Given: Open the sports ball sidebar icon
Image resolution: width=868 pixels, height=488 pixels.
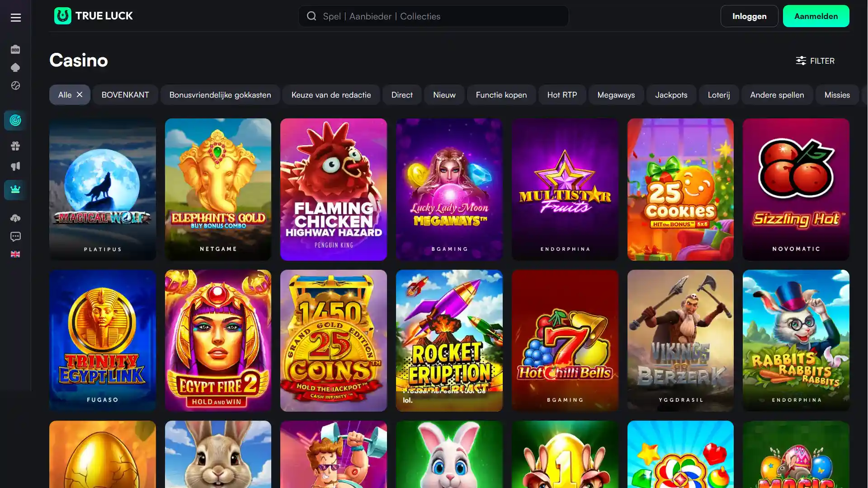Looking at the screenshot, I should [15, 85].
